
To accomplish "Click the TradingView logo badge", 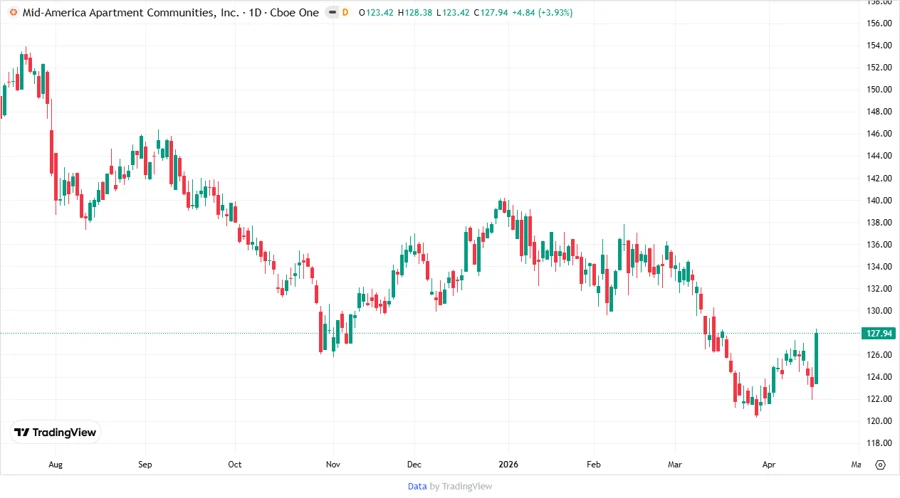I will click(55, 432).
